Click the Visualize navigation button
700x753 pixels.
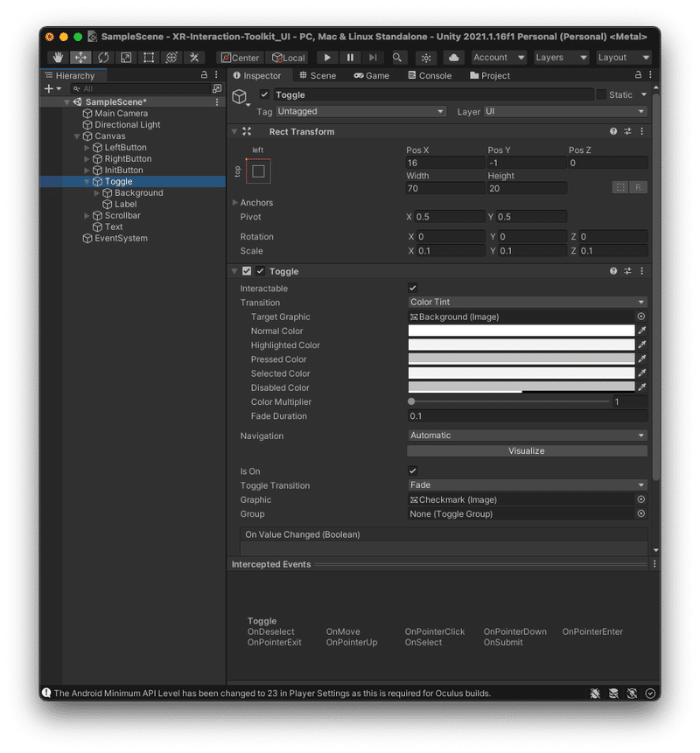pyautogui.click(x=526, y=450)
